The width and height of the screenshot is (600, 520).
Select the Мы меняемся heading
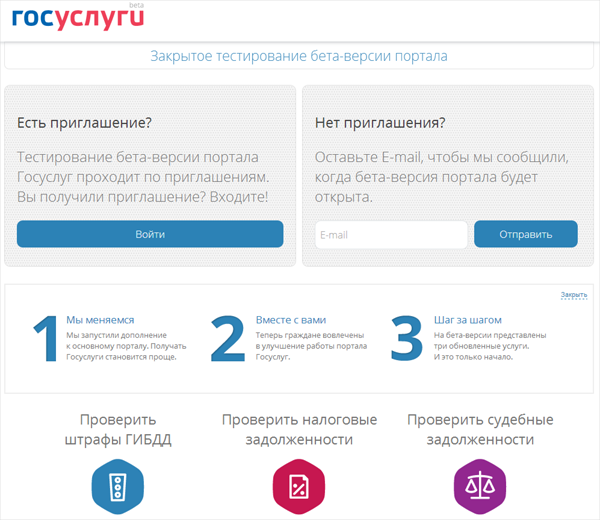[96, 319]
